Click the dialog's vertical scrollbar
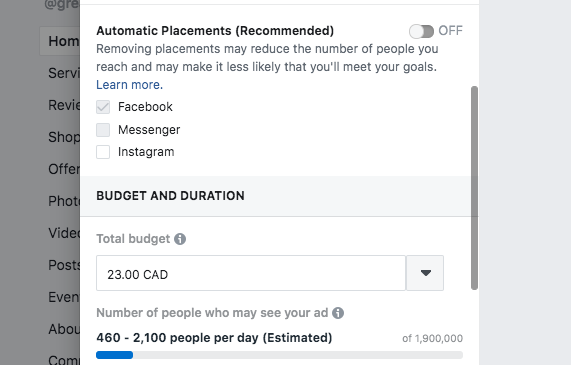 pos(474,188)
